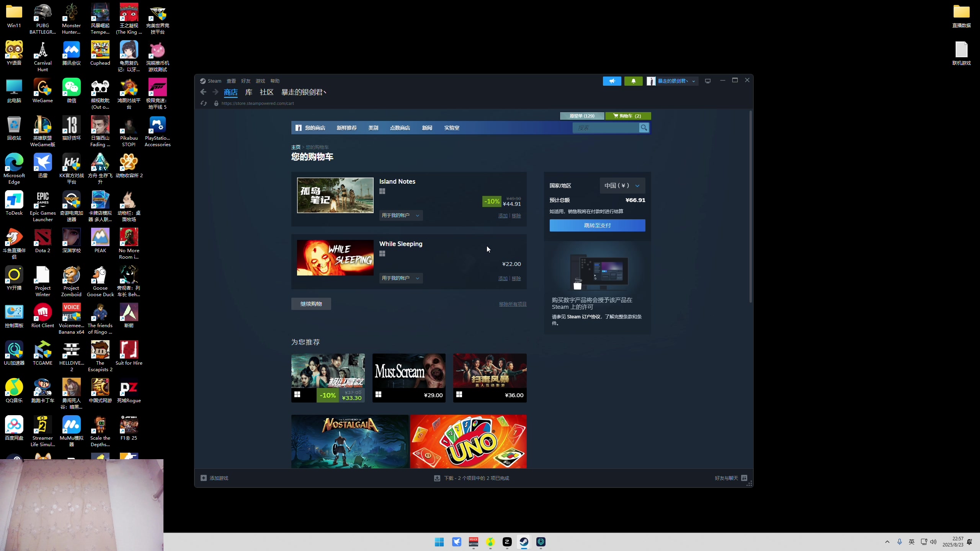Click the 主页 breadcrumb link
The image size is (980, 551).
(x=296, y=147)
